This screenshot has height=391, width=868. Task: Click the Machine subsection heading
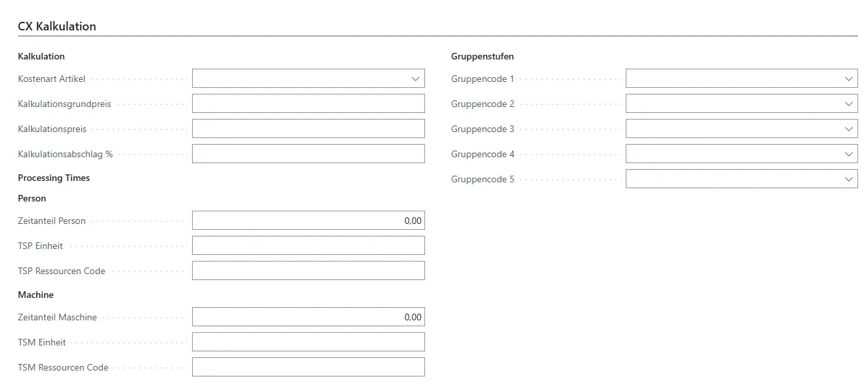[x=36, y=295]
